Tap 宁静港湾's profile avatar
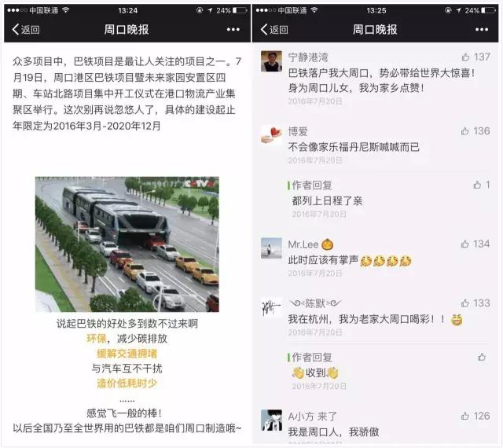This screenshot has height=448, width=503. (x=271, y=61)
